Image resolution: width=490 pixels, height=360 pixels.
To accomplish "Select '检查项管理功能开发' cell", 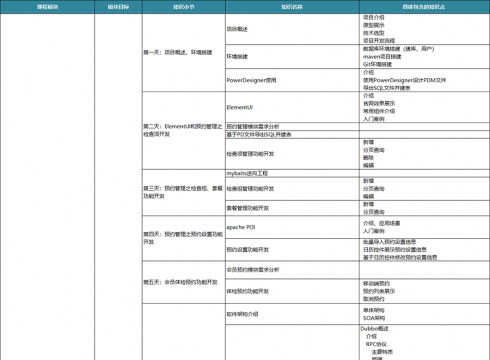I will pos(292,154).
